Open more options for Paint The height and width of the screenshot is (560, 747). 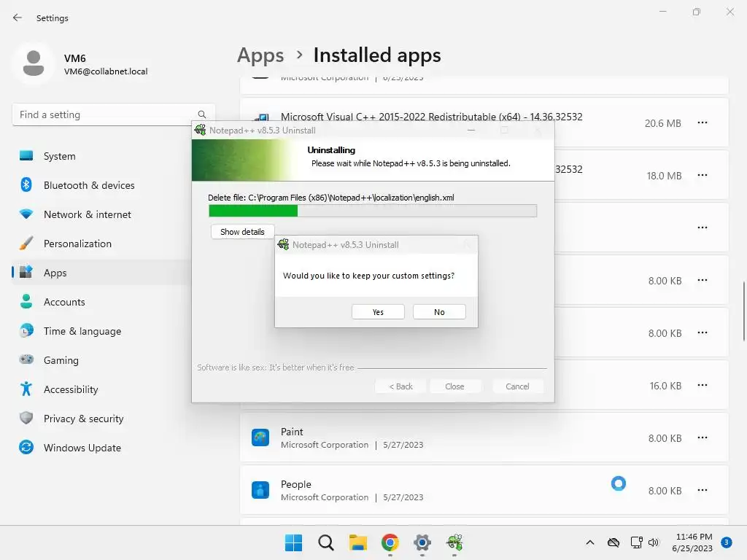(x=703, y=437)
